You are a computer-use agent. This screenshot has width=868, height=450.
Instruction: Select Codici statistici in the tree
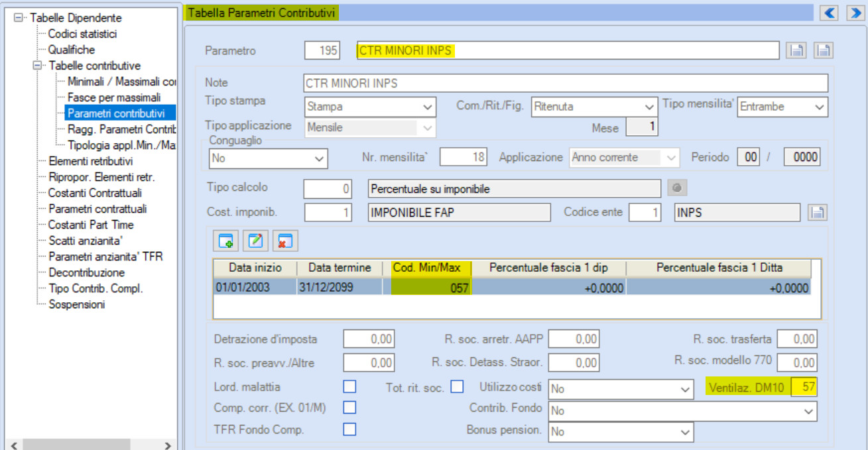coord(82,34)
